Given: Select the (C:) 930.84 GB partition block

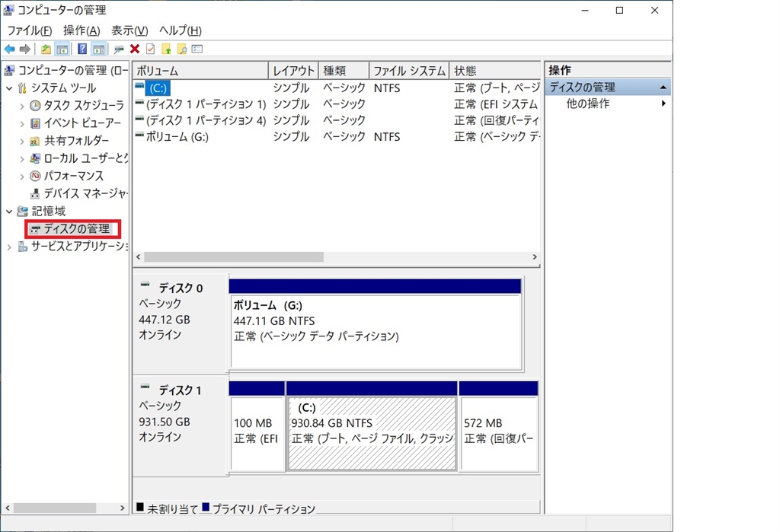Looking at the screenshot, I should 372,432.
